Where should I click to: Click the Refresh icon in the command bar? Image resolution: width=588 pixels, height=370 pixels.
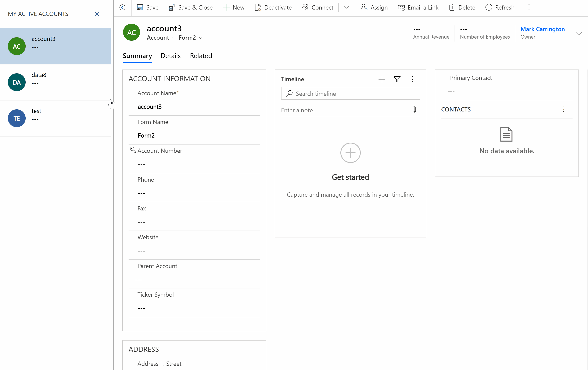tap(489, 7)
